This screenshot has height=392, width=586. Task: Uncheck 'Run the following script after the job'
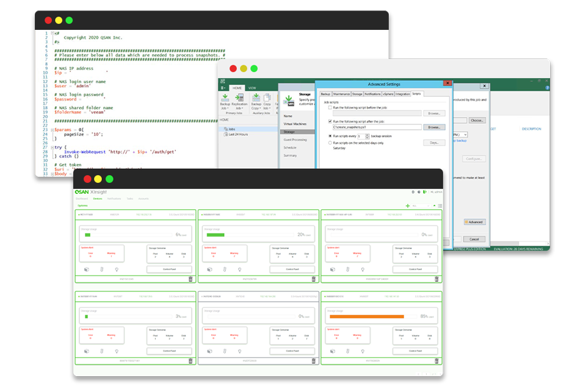pyautogui.click(x=330, y=121)
